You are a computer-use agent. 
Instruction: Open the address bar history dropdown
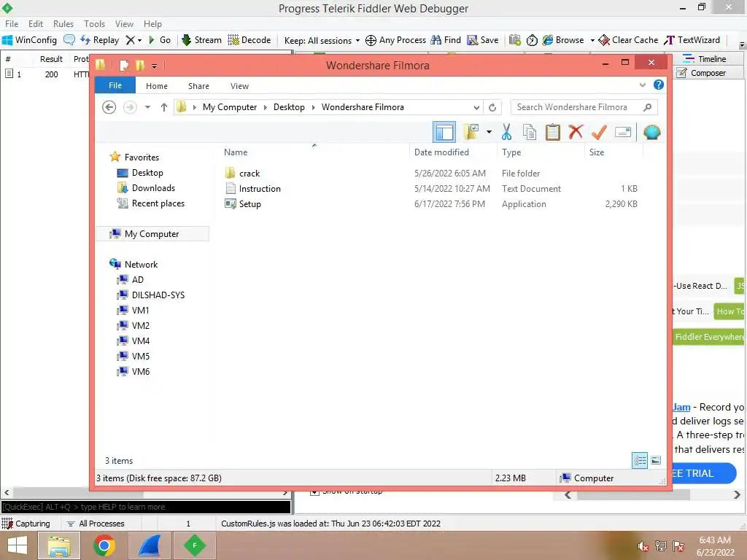(476, 108)
